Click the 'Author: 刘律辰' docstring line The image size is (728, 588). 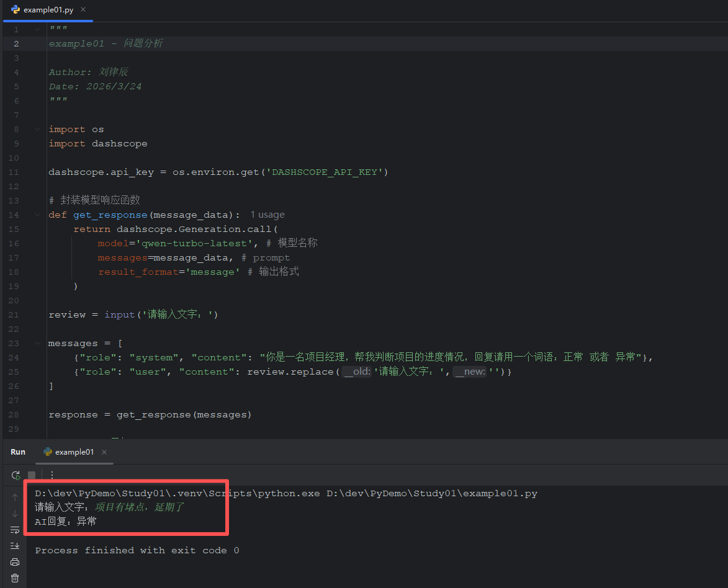[x=88, y=72]
